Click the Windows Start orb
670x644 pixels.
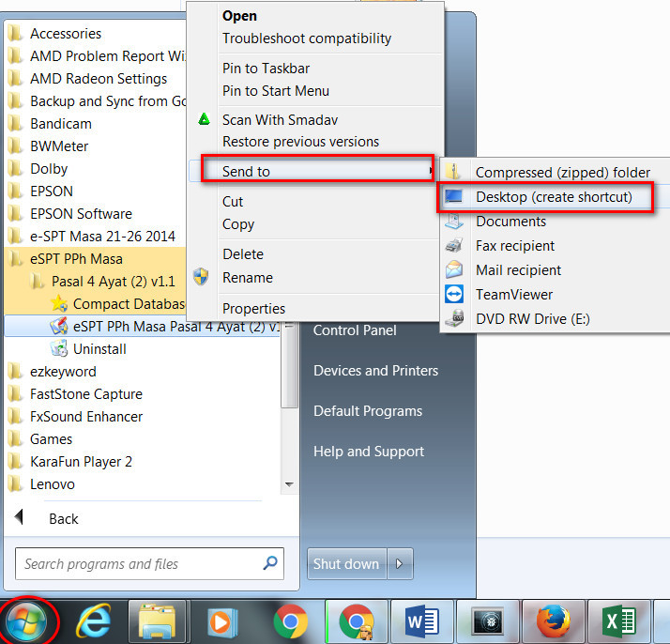[x=27, y=621]
